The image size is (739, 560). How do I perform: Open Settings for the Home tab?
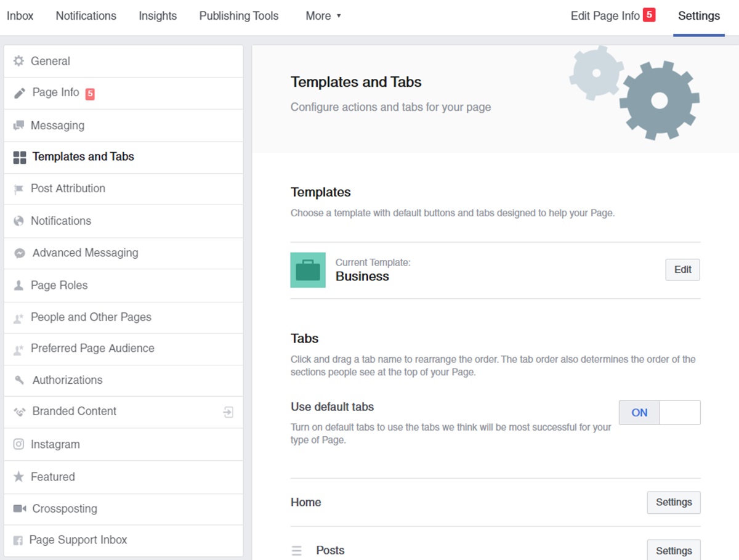(673, 503)
